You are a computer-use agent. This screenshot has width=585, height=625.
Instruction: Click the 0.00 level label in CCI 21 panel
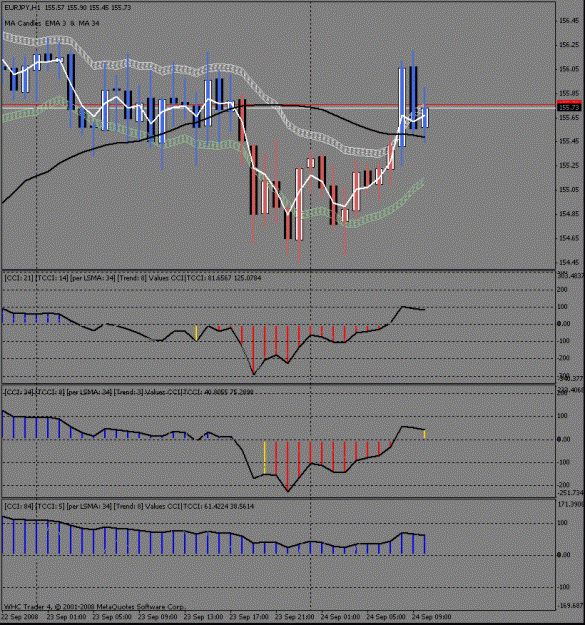[563, 324]
